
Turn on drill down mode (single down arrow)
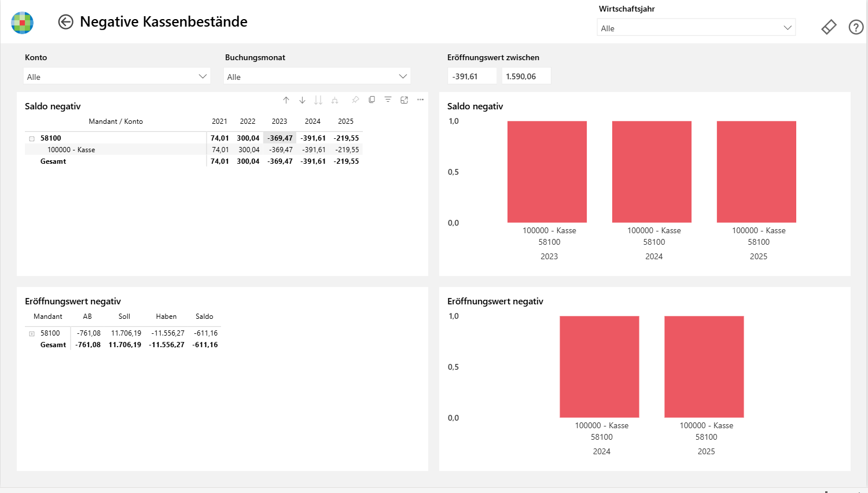pyautogui.click(x=302, y=100)
